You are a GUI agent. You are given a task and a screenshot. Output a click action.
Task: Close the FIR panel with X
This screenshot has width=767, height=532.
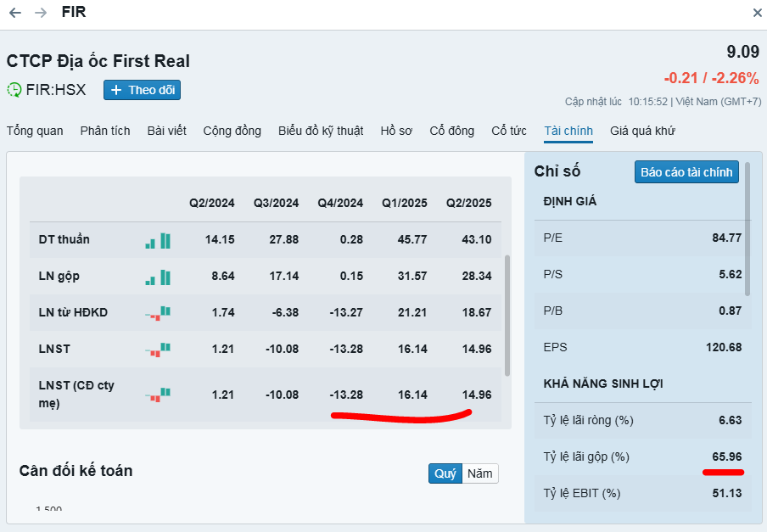coord(757,13)
